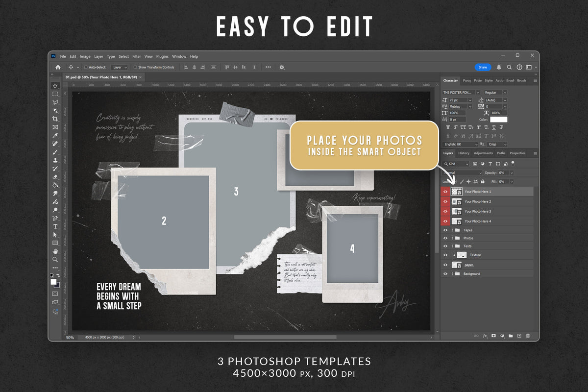The height and width of the screenshot is (392, 588).
Task: Select the Brush tool
Action: (55, 152)
